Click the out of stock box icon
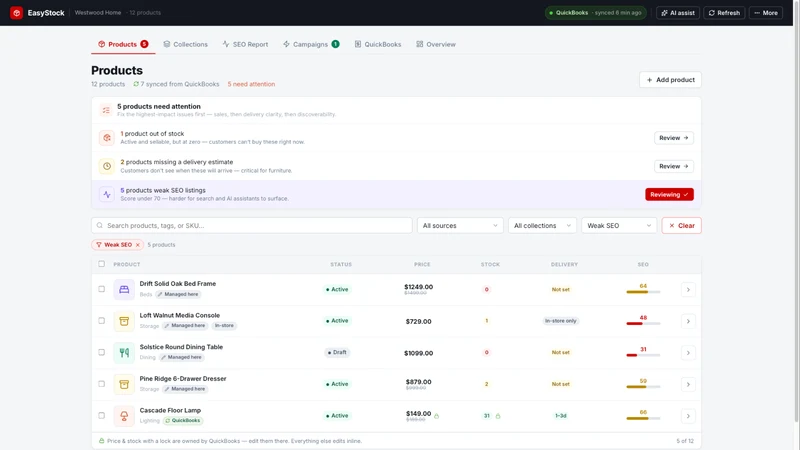 (x=107, y=138)
